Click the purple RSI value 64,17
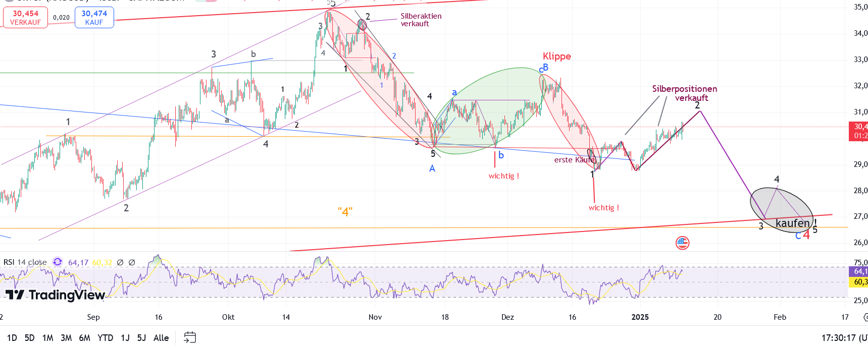The width and height of the screenshot is (868, 348). [x=78, y=263]
